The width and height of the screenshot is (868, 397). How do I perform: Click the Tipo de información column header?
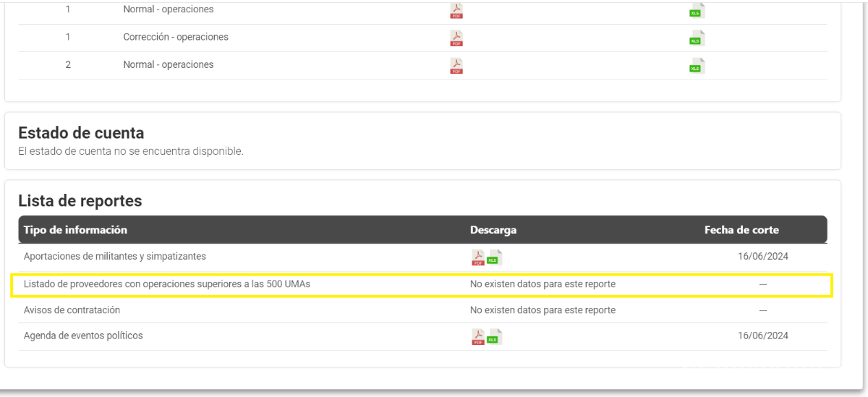(x=75, y=230)
